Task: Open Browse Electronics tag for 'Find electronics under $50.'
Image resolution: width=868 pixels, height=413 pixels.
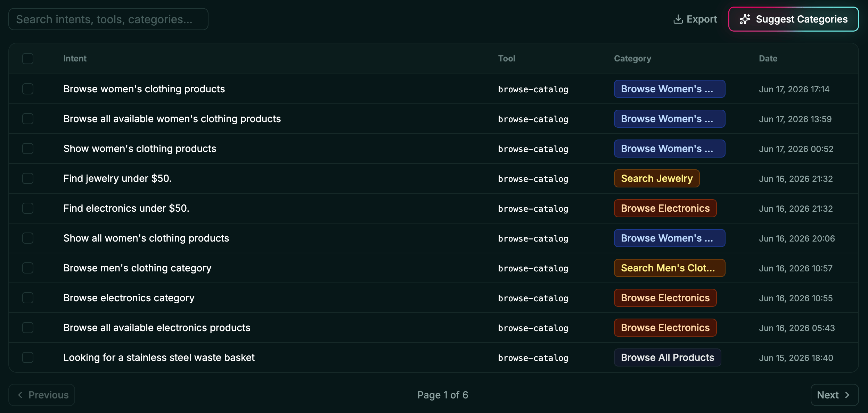Action: 665,208
